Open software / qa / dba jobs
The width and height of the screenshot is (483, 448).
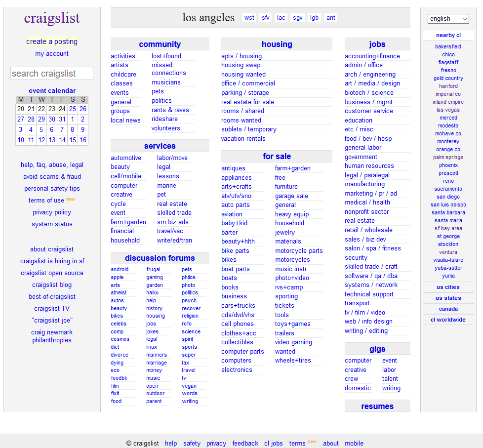[x=371, y=276]
